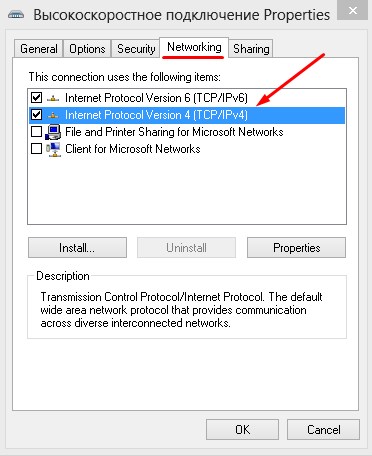Click the File and Printer Sharing icon

(x=53, y=132)
